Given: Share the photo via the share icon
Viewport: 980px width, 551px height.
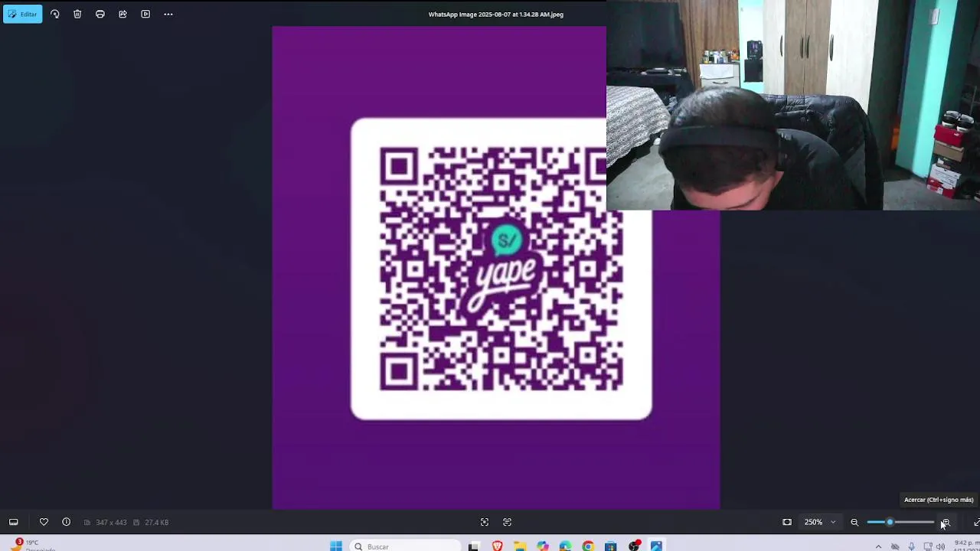Looking at the screenshot, I should tap(122, 14).
